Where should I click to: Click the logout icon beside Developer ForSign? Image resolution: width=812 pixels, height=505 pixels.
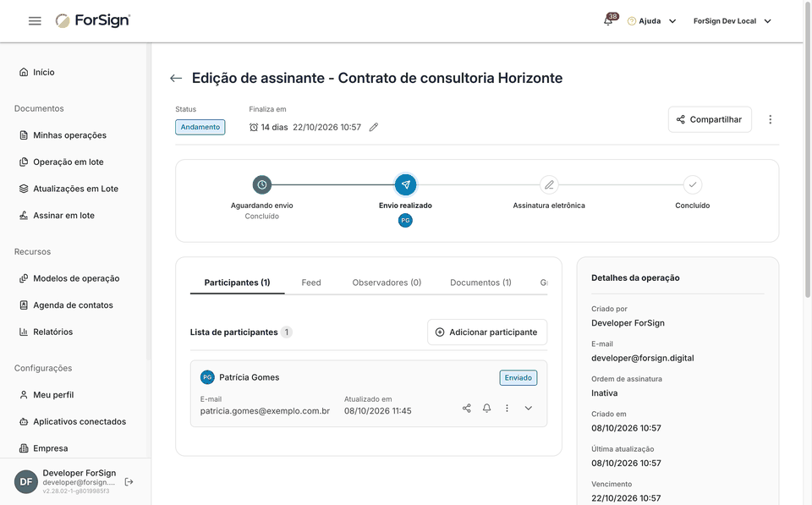[x=129, y=482]
